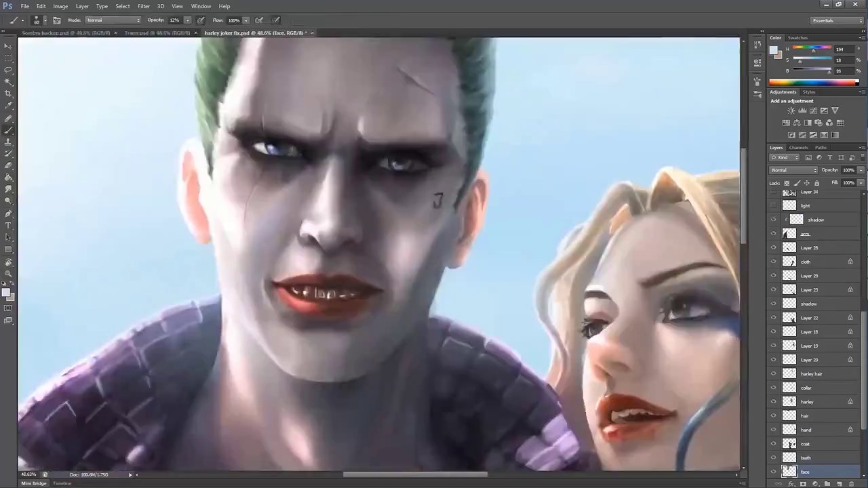Open the layer blend mode dropdown

tap(794, 170)
